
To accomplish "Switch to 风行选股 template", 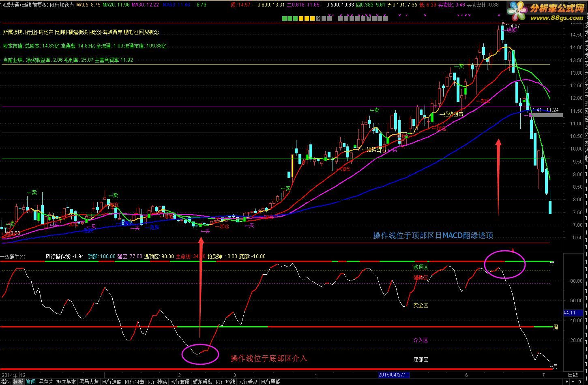I will (x=112, y=382).
